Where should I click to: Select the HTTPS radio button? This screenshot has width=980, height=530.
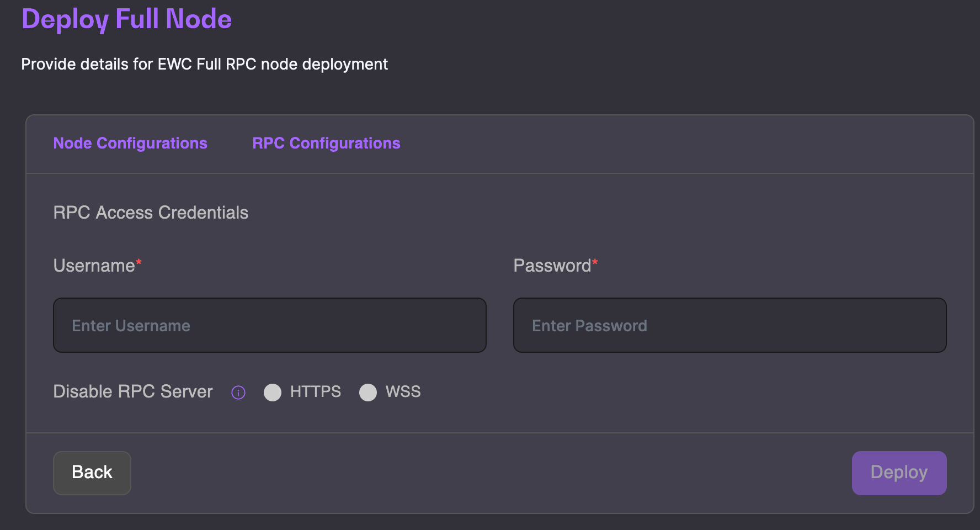click(273, 393)
